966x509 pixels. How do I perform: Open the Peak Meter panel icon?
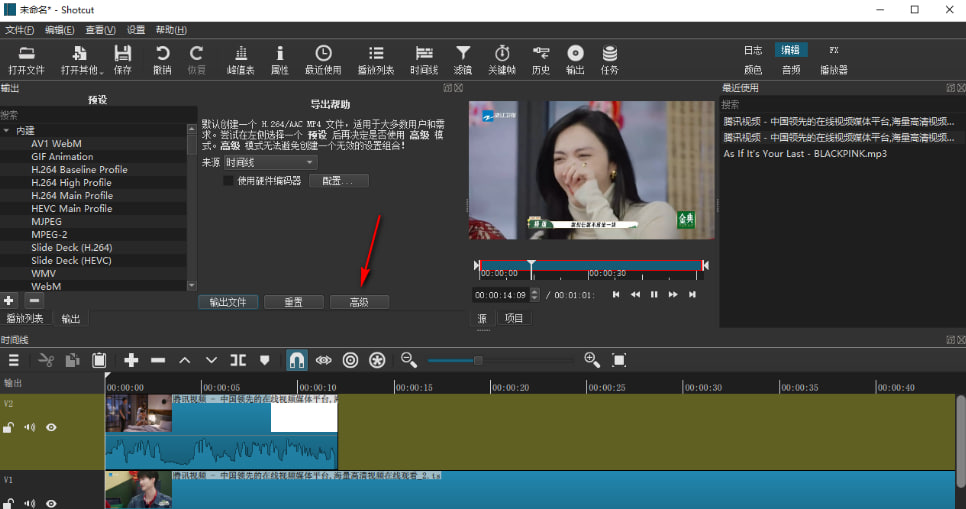(240, 54)
